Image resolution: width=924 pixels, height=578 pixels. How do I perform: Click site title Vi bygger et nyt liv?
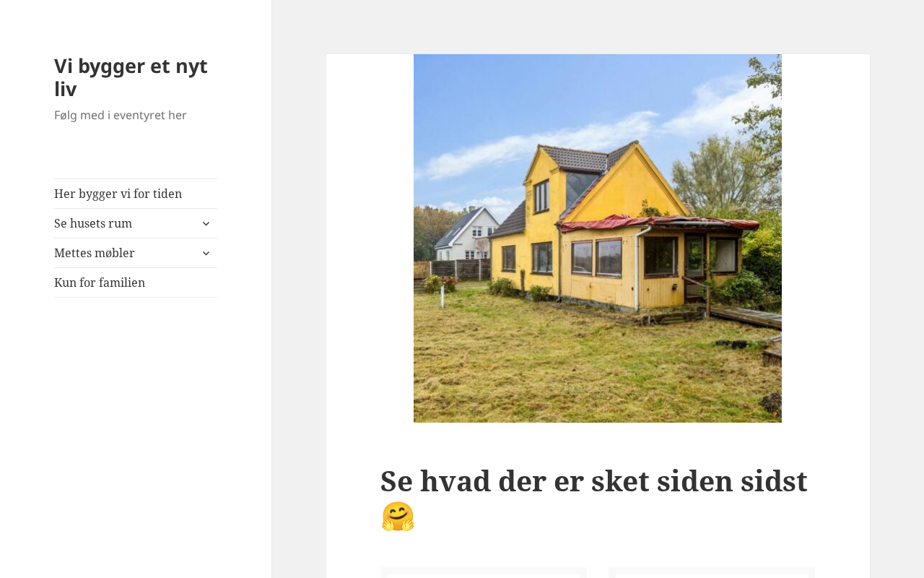(x=131, y=77)
